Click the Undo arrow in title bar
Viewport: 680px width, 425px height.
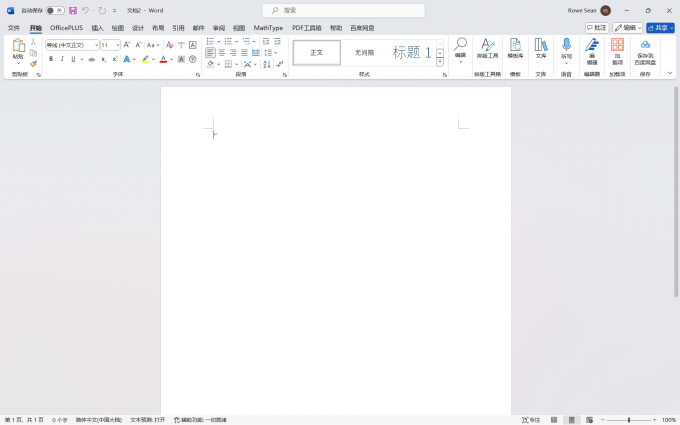pos(85,10)
